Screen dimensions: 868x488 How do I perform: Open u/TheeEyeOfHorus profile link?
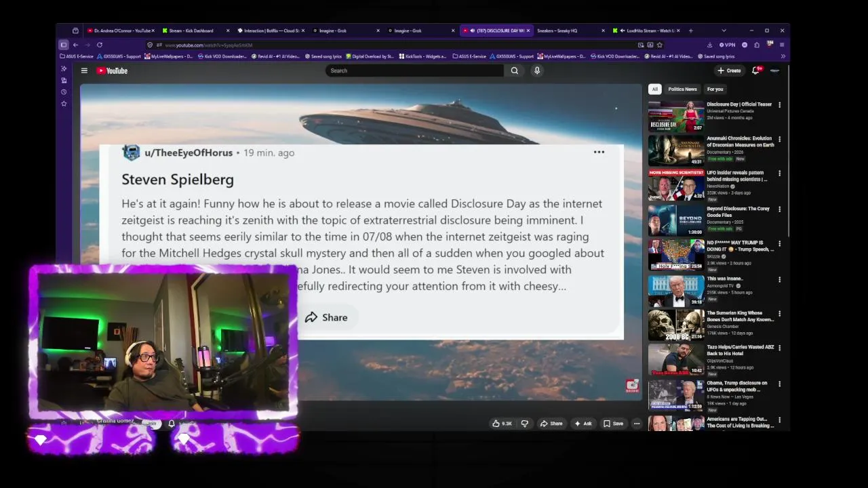(188, 152)
